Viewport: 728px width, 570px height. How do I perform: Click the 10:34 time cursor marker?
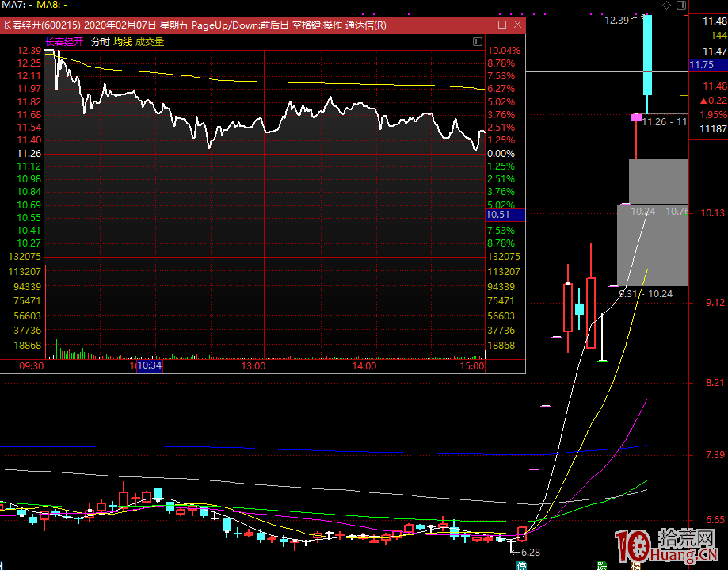point(149,366)
